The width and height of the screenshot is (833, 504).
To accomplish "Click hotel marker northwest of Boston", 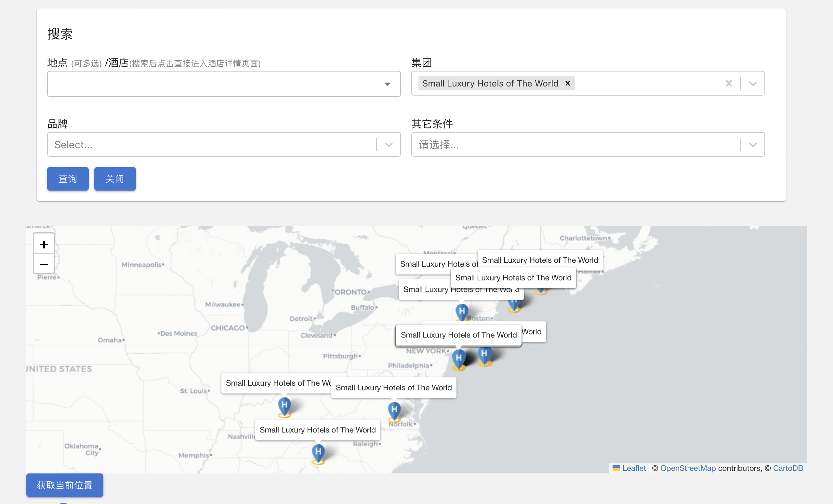I will coord(462,312).
